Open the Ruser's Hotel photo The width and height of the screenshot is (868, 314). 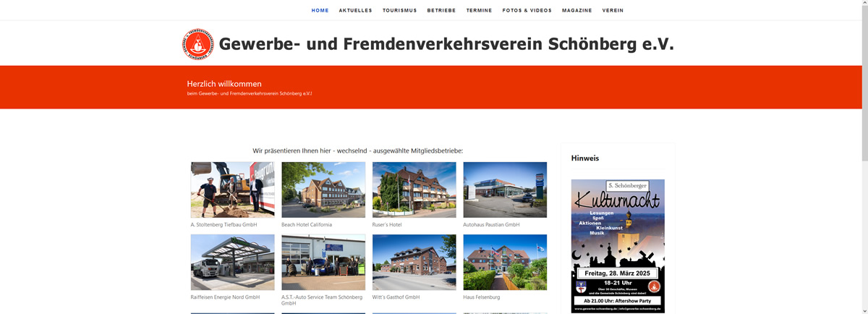(414, 190)
